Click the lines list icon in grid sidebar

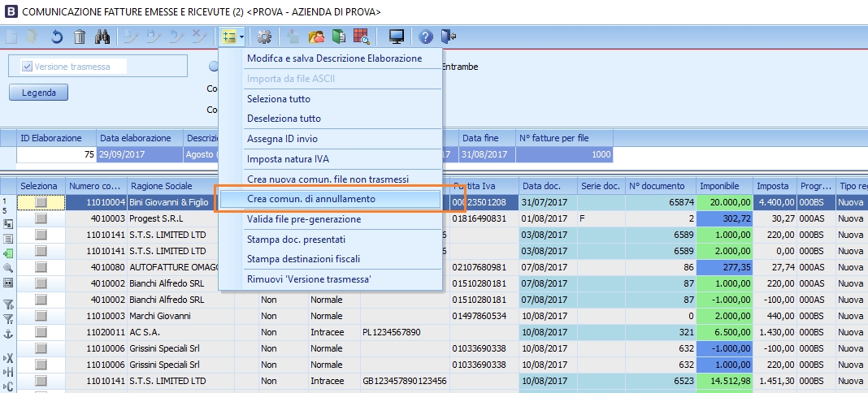(x=8, y=239)
